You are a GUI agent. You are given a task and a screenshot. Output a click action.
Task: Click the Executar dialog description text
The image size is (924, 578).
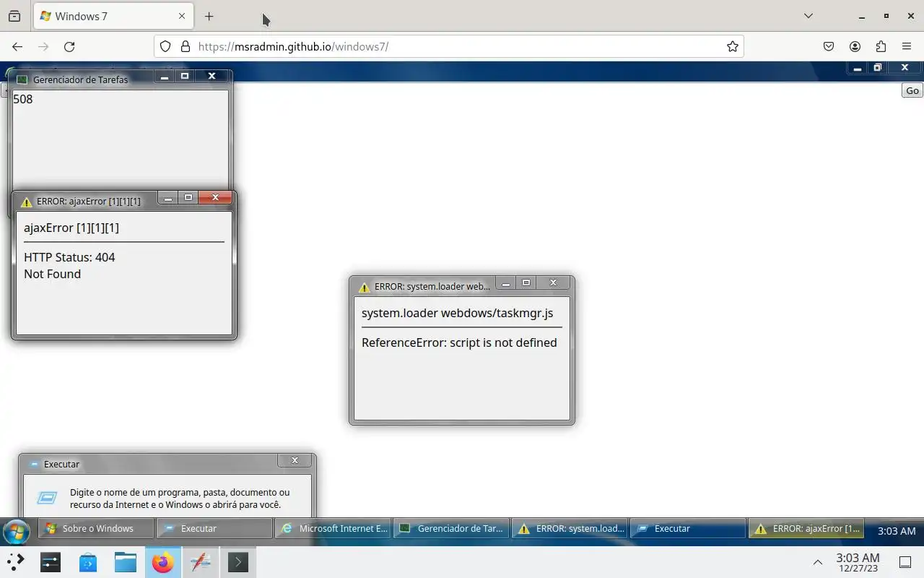(180, 499)
